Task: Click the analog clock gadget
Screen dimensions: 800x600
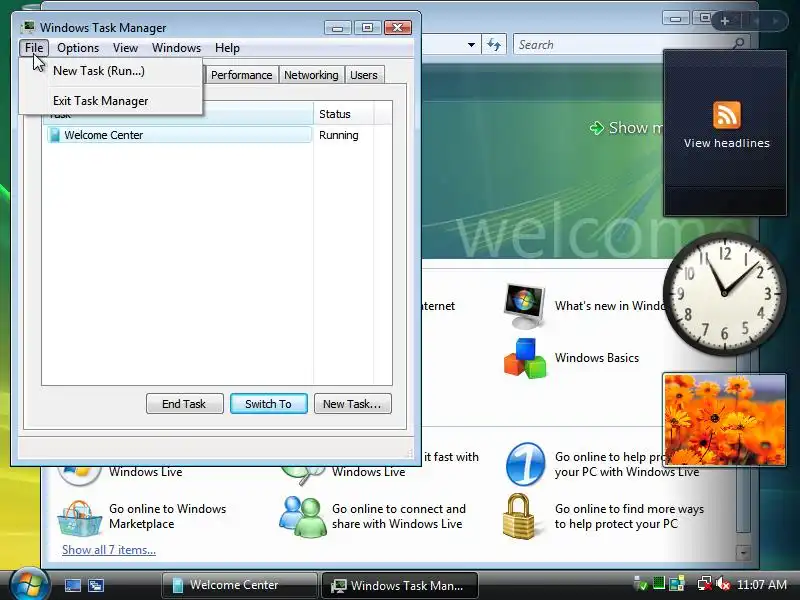Action: point(724,293)
